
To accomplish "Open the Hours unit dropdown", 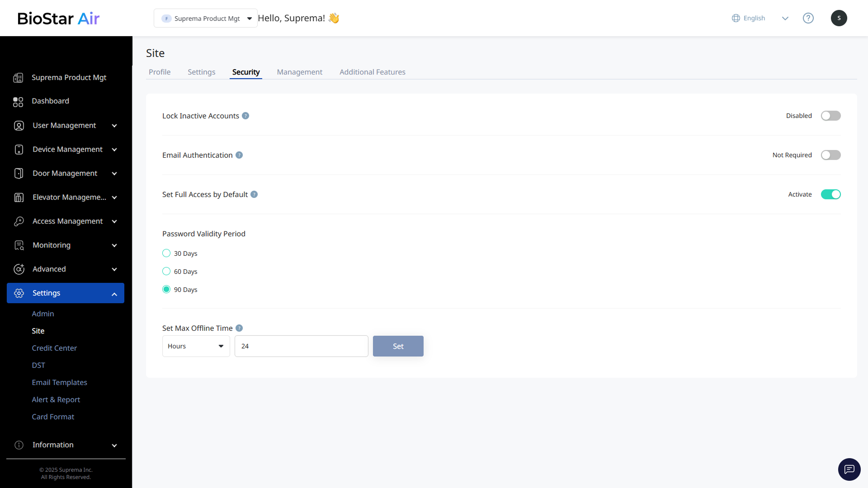I will [196, 346].
